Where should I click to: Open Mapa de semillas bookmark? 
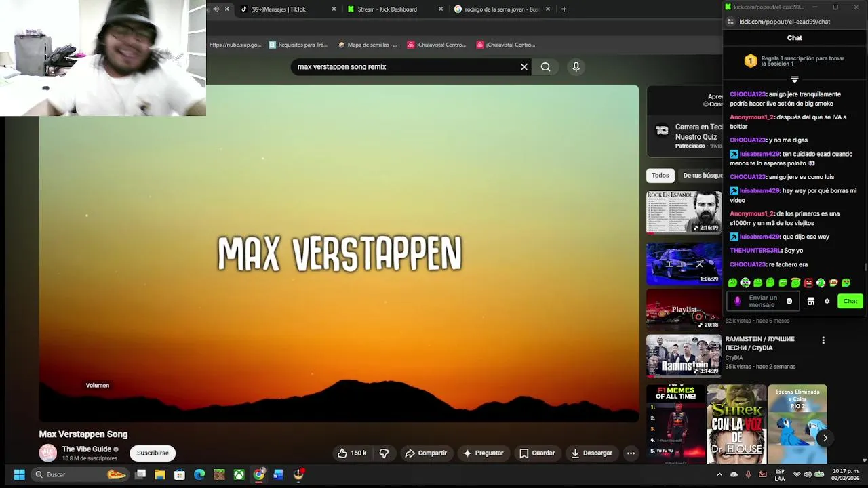367,45
